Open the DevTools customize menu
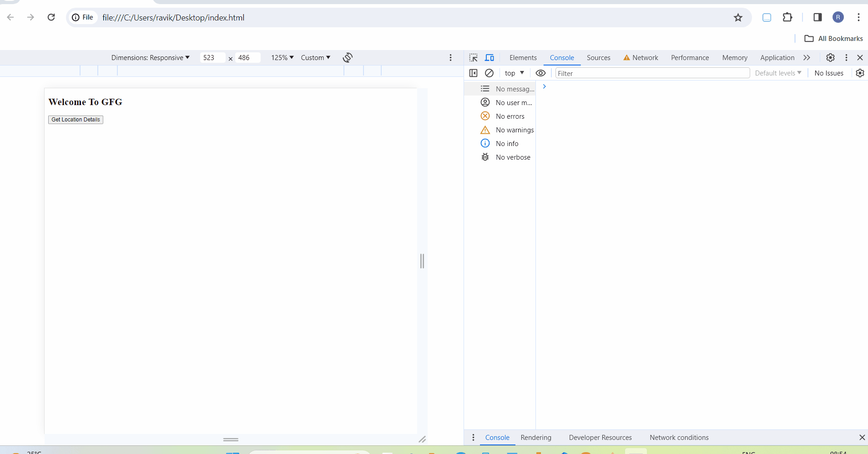This screenshot has width=868, height=454. tap(846, 57)
